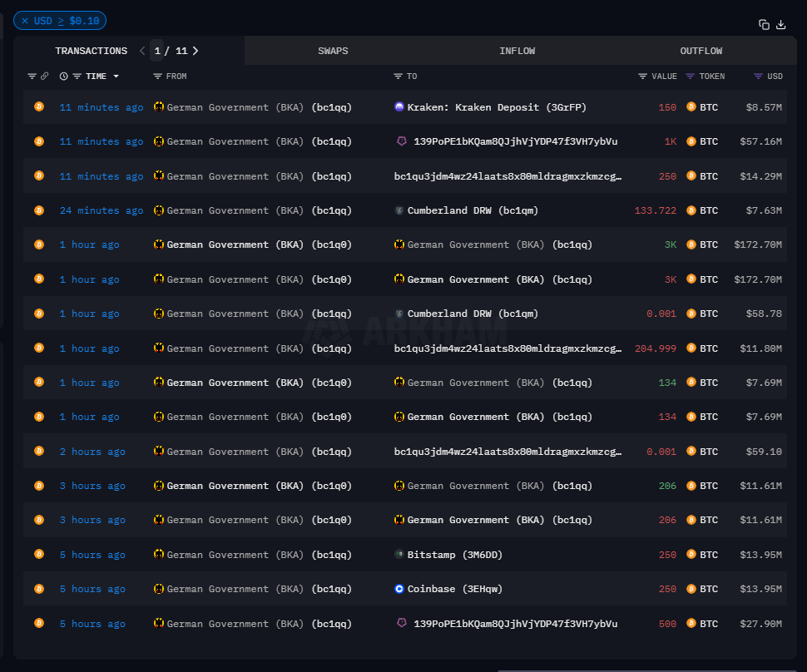This screenshot has height=672, width=807.
Task: Click the green 3K value
Action: click(x=671, y=245)
